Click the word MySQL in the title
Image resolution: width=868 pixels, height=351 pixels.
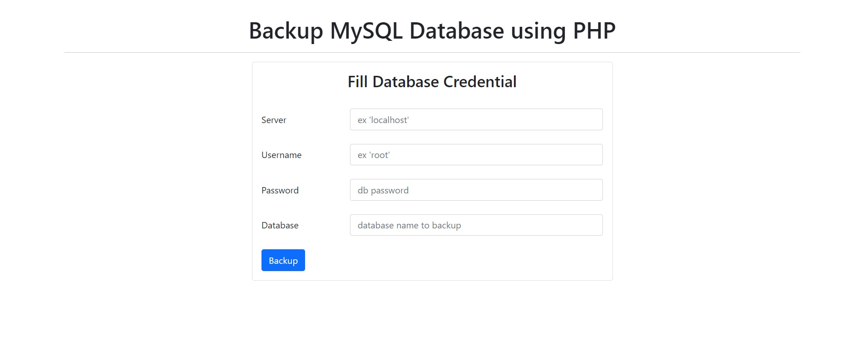366,31
